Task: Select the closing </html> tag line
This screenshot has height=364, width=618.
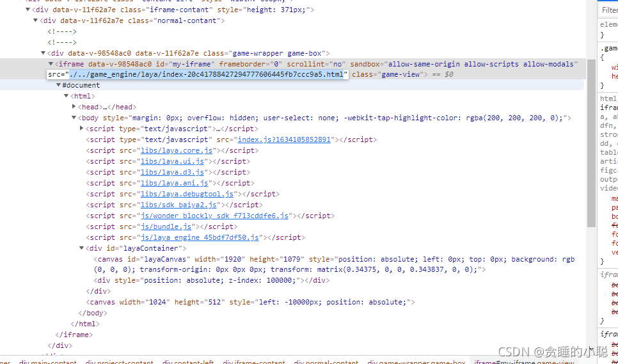Action: (85, 324)
